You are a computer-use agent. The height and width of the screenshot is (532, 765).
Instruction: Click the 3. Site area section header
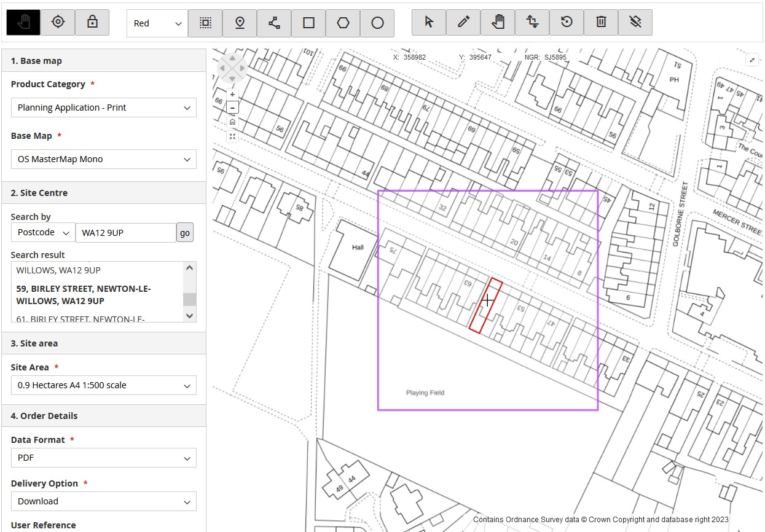pos(104,343)
